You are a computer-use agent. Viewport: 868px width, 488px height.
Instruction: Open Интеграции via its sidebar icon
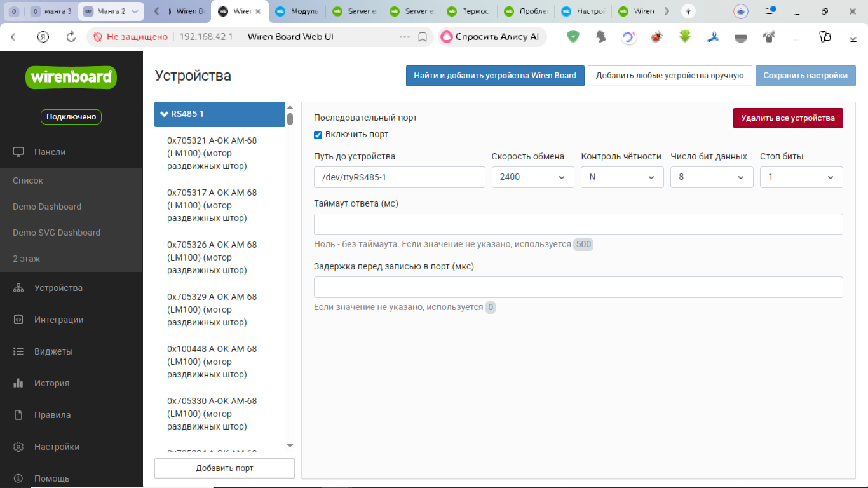click(18, 320)
